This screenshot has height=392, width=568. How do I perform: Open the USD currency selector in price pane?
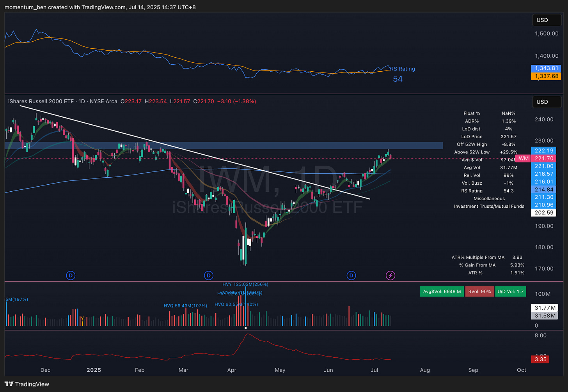pyautogui.click(x=547, y=102)
